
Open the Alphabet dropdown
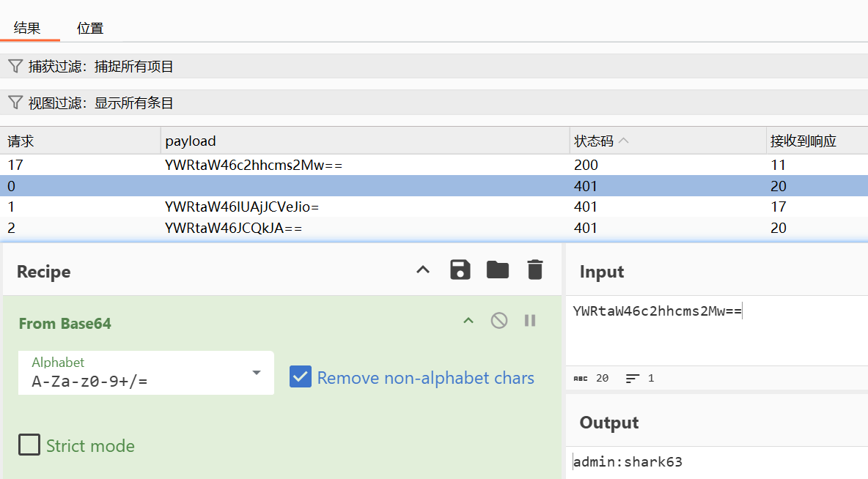[x=256, y=373]
